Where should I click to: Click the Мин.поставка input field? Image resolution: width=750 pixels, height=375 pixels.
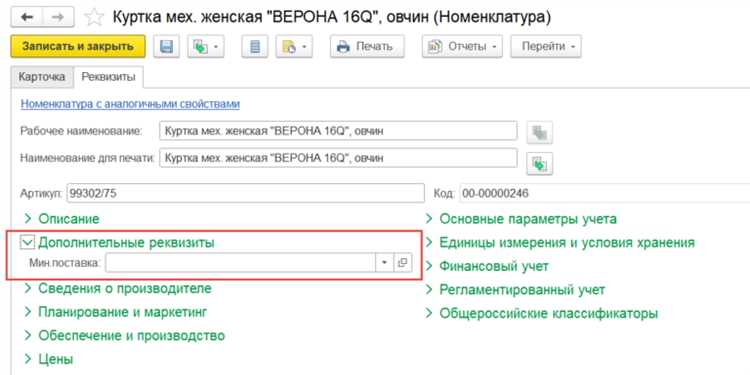(240, 263)
